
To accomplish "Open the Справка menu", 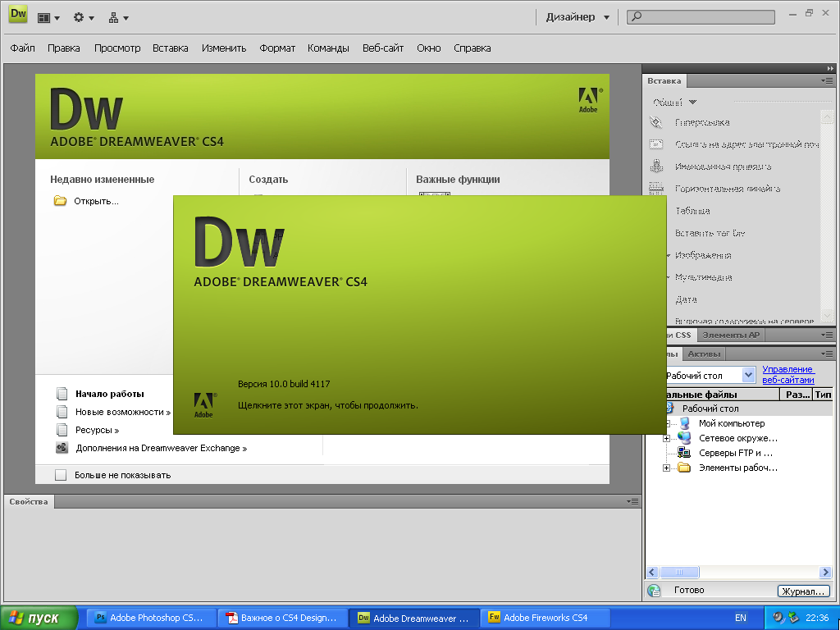I will tap(472, 48).
